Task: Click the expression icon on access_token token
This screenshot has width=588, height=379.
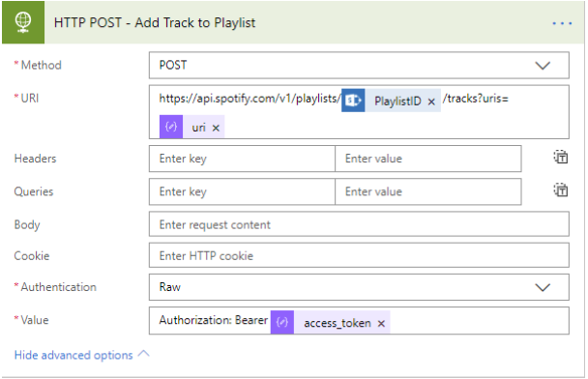Action: [x=282, y=322]
